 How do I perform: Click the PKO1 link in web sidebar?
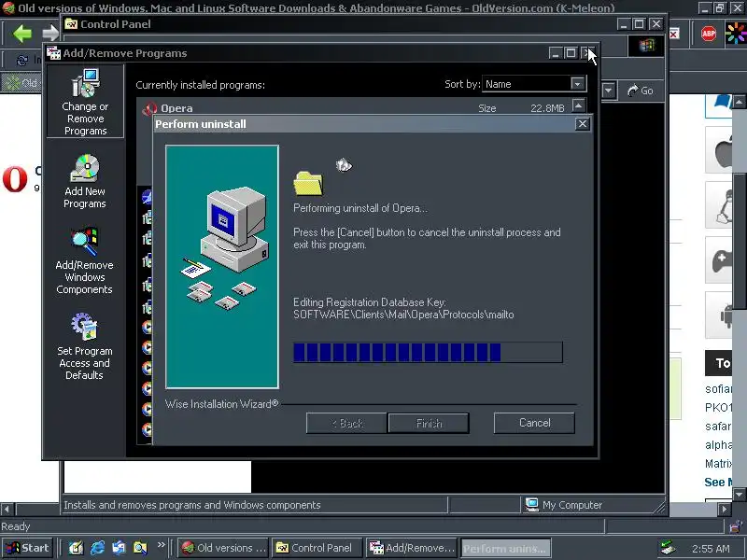coord(718,407)
